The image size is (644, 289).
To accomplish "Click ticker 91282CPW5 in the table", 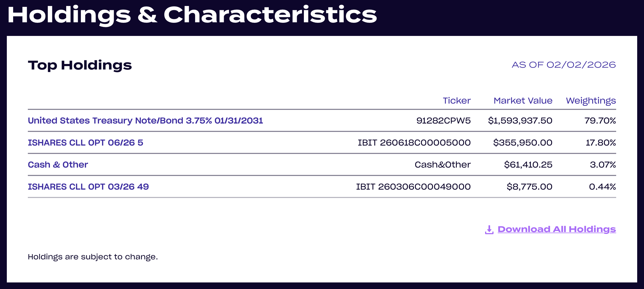I will (444, 121).
